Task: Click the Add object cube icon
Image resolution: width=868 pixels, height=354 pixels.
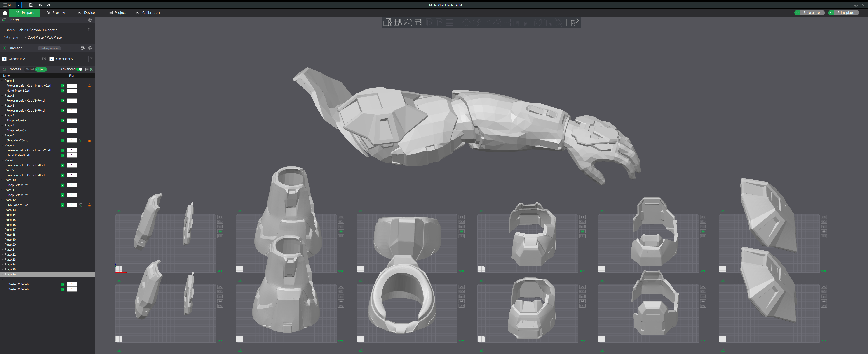Action: [x=387, y=22]
